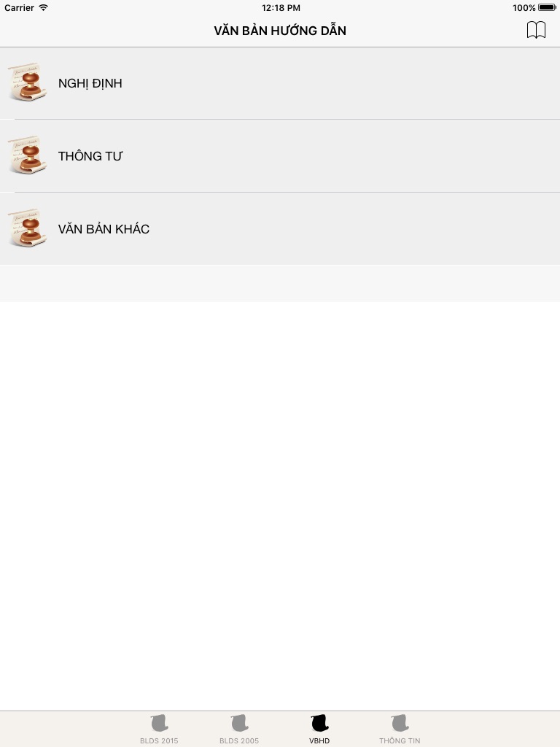
Task: Open the NGHỊ ĐỊNH list row
Action: click(280, 83)
